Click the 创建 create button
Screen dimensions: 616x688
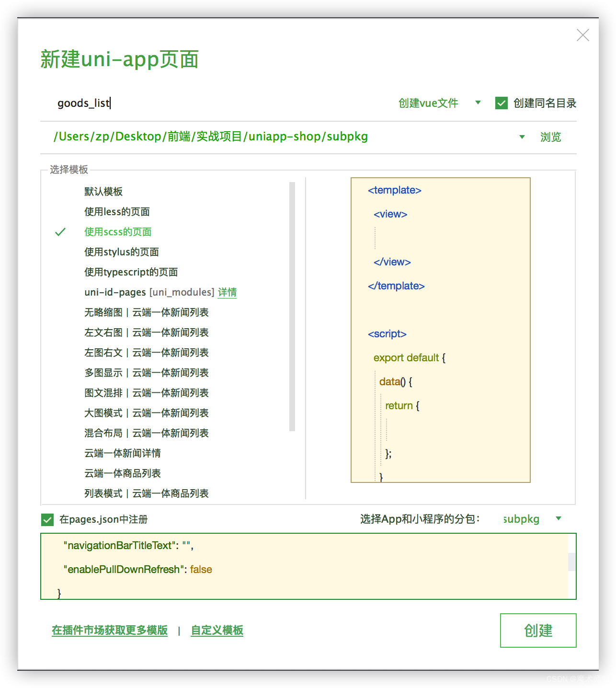(x=538, y=631)
